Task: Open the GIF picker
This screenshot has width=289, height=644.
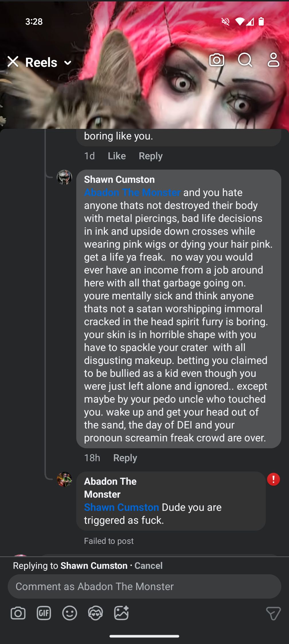Action: coord(44,613)
